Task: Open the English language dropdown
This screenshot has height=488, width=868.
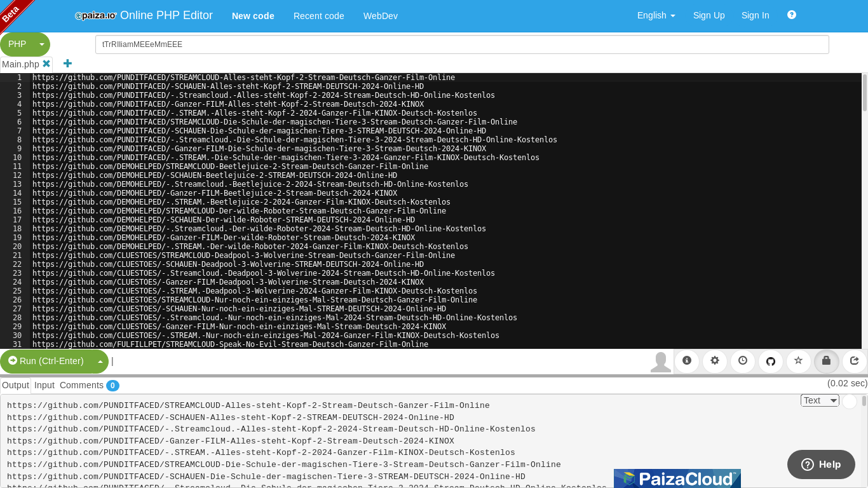Action: pyautogui.click(x=656, y=16)
